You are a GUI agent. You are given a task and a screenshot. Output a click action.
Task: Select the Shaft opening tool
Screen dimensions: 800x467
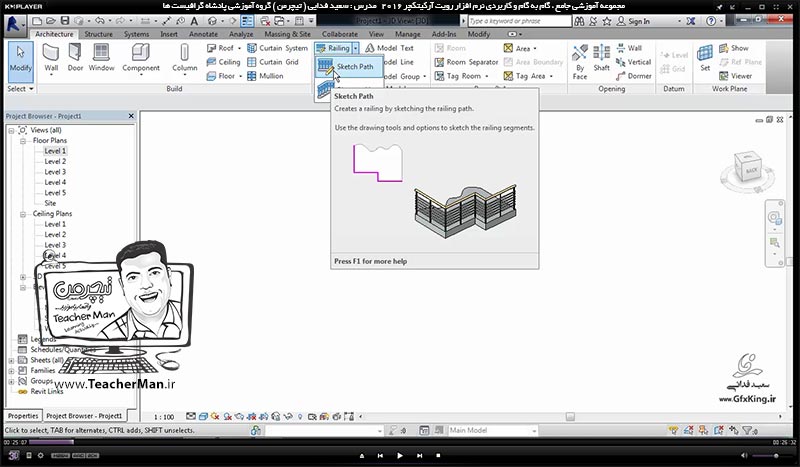(x=602, y=58)
